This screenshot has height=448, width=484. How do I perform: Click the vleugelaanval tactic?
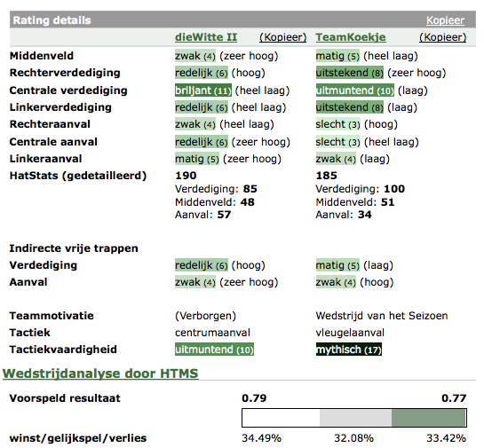pos(350,333)
